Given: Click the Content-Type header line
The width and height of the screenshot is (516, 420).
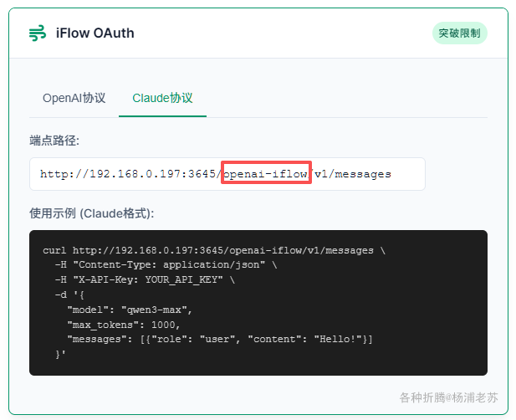Looking at the screenshot, I should coord(166,264).
